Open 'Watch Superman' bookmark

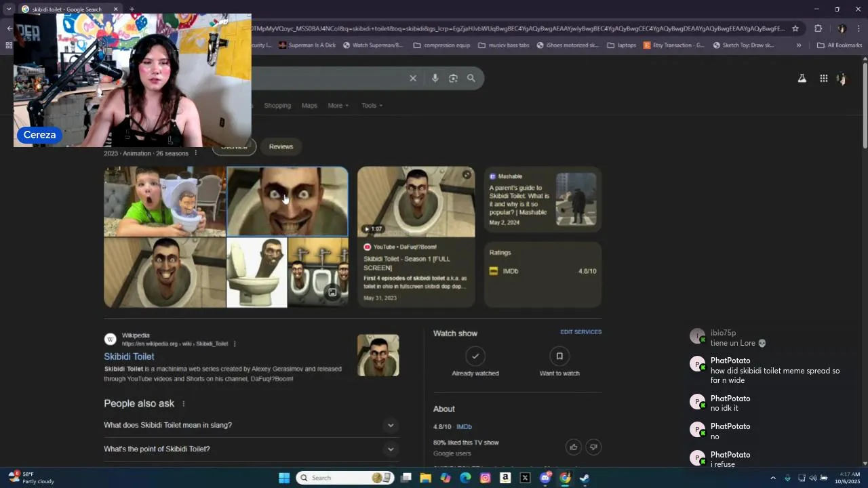tap(373, 45)
